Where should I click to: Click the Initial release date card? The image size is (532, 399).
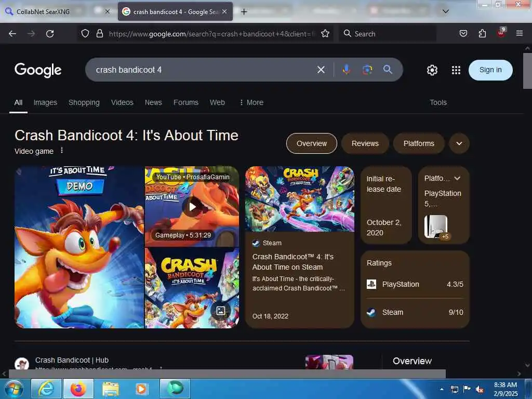(386, 205)
